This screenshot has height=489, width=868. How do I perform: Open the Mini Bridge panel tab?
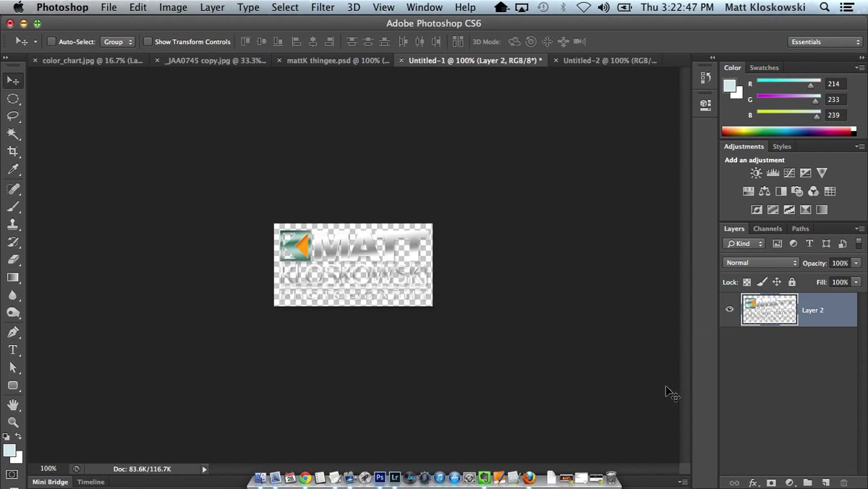(50, 482)
